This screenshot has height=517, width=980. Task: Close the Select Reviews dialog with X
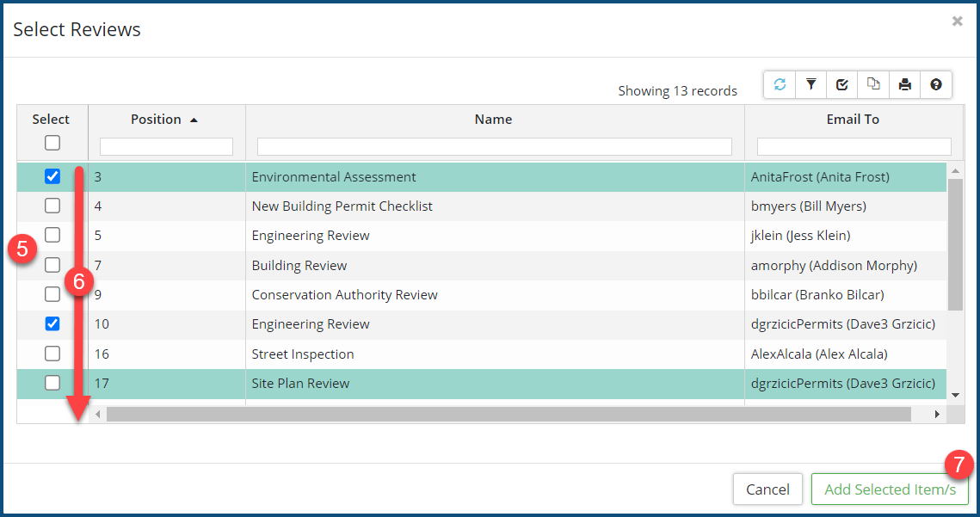point(957,22)
